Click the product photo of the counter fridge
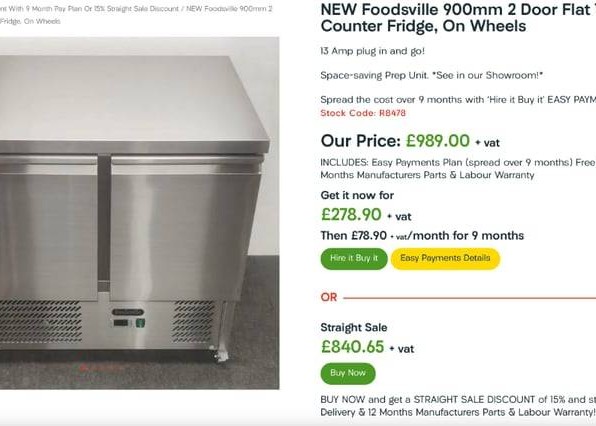Screen dimensions: 596x426 pos(139,213)
